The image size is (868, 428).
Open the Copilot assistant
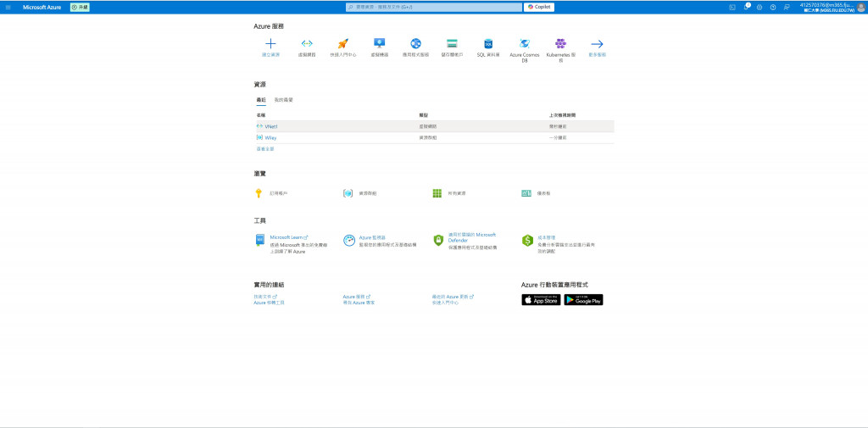coord(538,7)
